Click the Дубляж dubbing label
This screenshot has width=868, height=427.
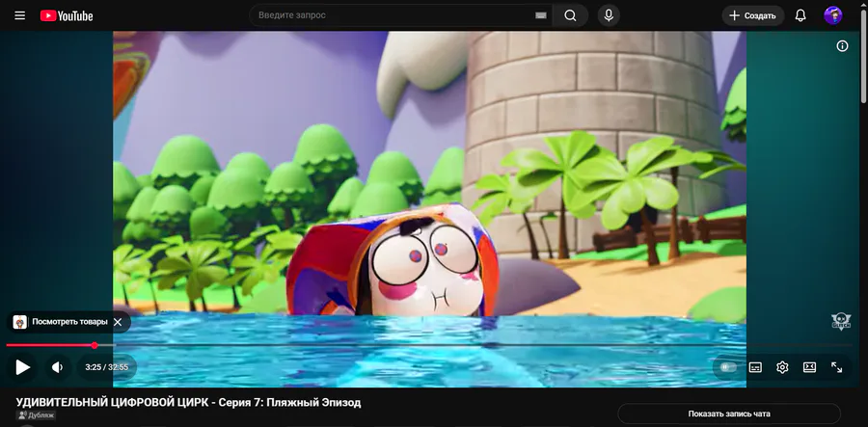[x=37, y=415]
